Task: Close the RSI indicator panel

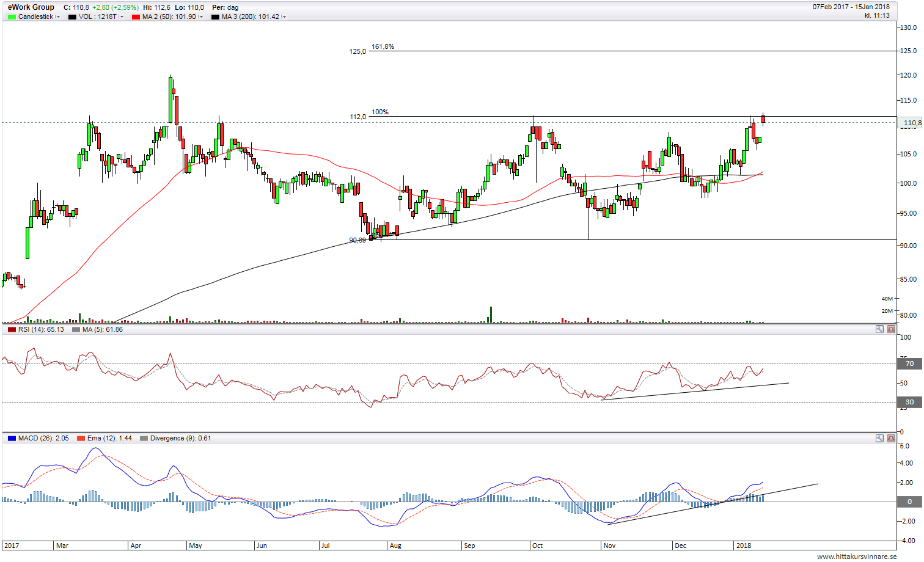Action: point(891,329)
